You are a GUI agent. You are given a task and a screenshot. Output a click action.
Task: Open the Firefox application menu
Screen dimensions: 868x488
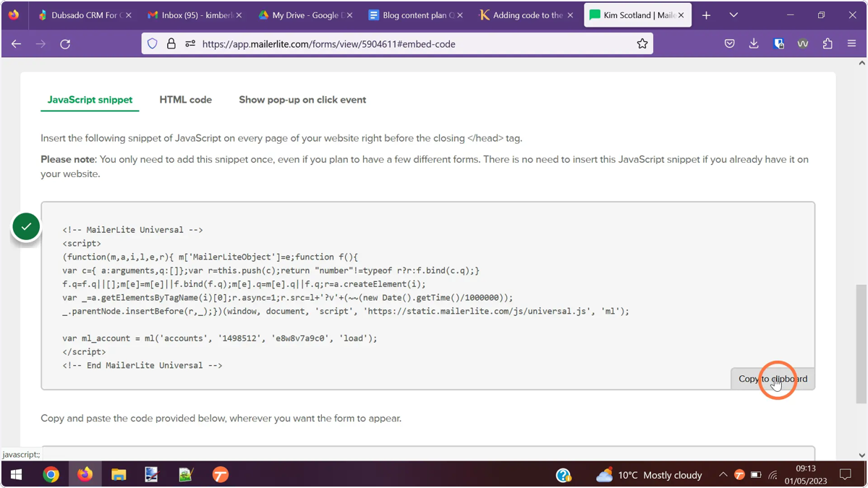(851, 44)
